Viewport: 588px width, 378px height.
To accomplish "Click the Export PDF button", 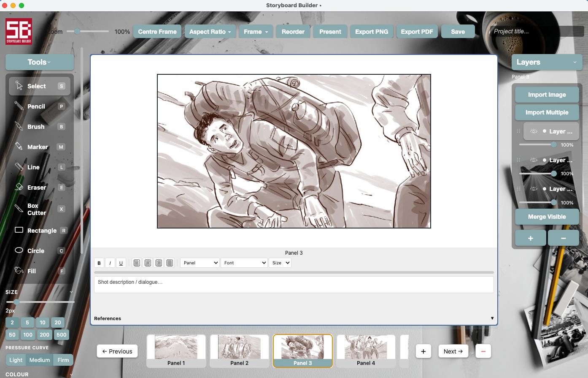I will coord(417,31).
